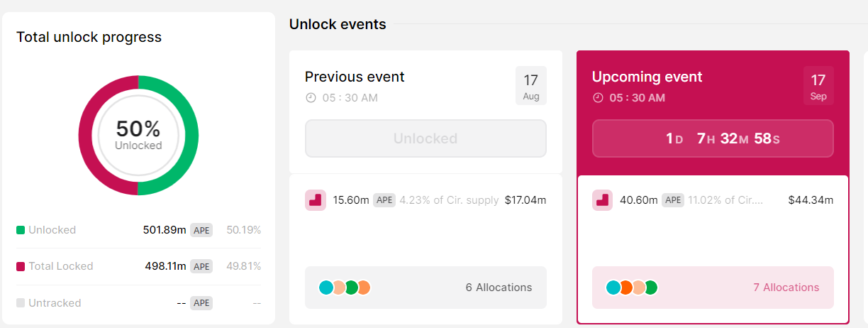This screenshot has height=328, width=868.
Task: Click the orange circle in the 7 Allocations row
Action: 625,288
